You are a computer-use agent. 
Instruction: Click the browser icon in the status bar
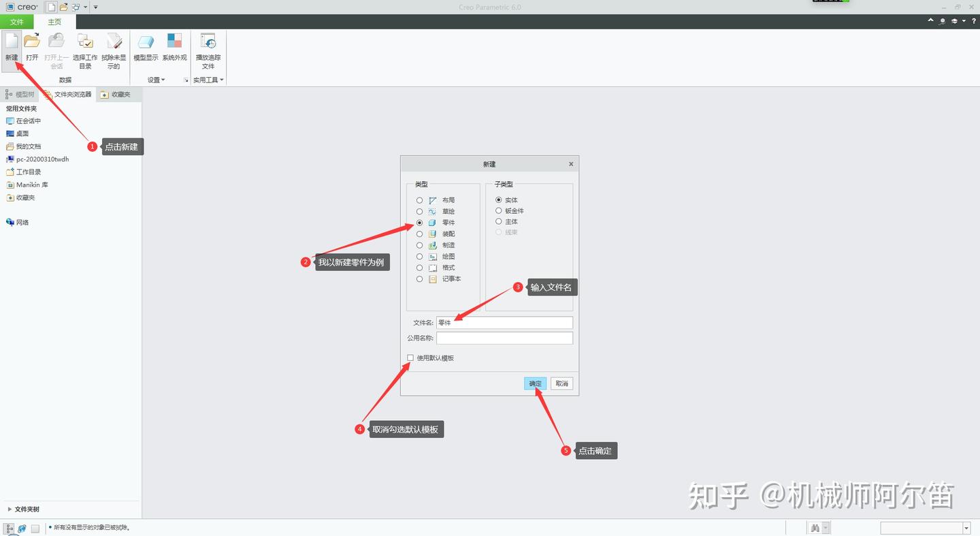pos(22,528)
